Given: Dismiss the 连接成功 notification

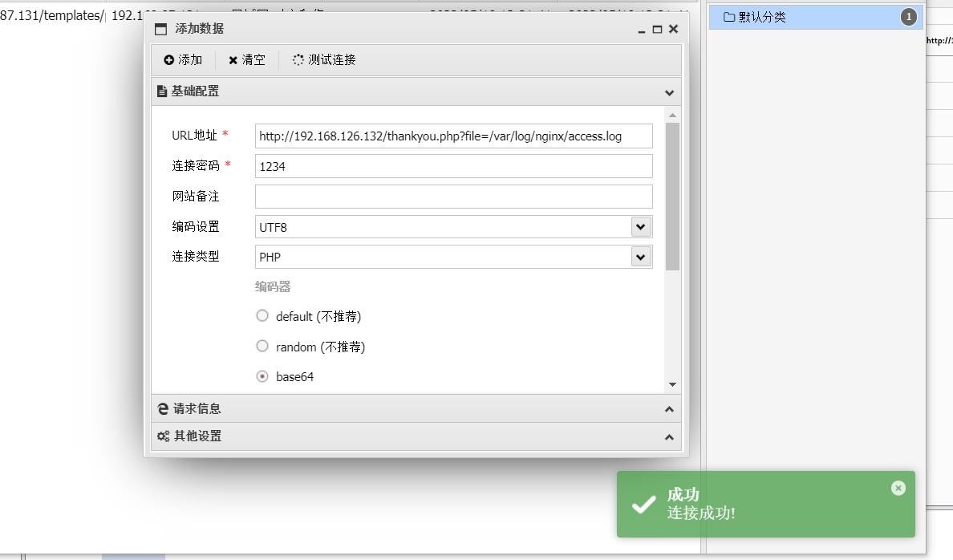Looking at the screenshot, I should tap(898, 489).
